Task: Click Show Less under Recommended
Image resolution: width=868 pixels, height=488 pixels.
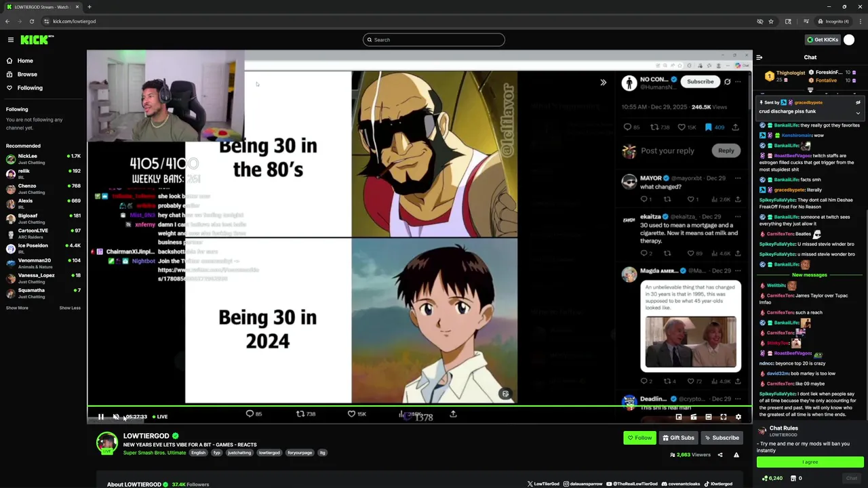Action: click(70, 308)
